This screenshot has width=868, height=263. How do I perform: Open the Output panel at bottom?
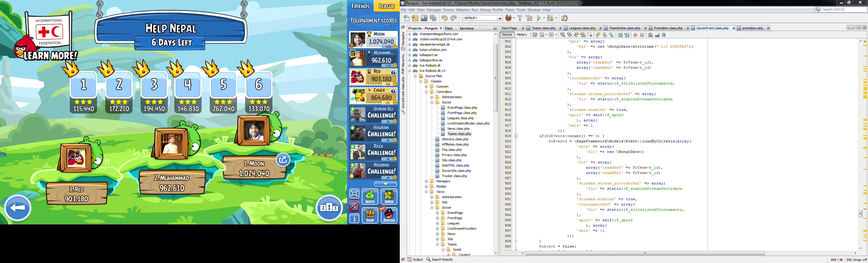tap(415, 259)
